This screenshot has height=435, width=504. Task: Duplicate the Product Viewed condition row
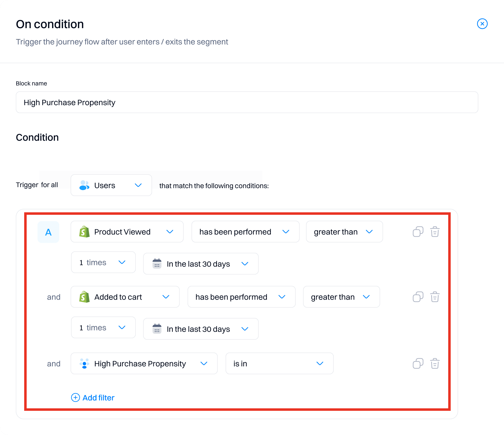point(418,232)
